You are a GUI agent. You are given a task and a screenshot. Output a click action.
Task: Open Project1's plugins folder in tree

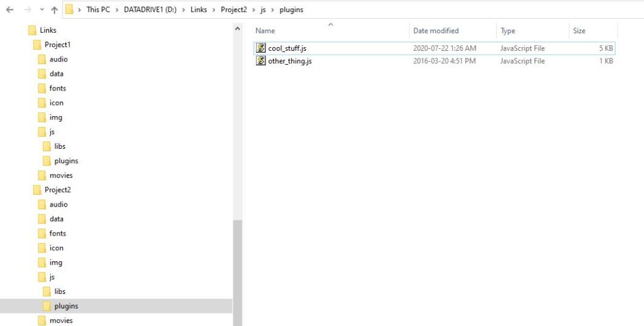[66, 161]
